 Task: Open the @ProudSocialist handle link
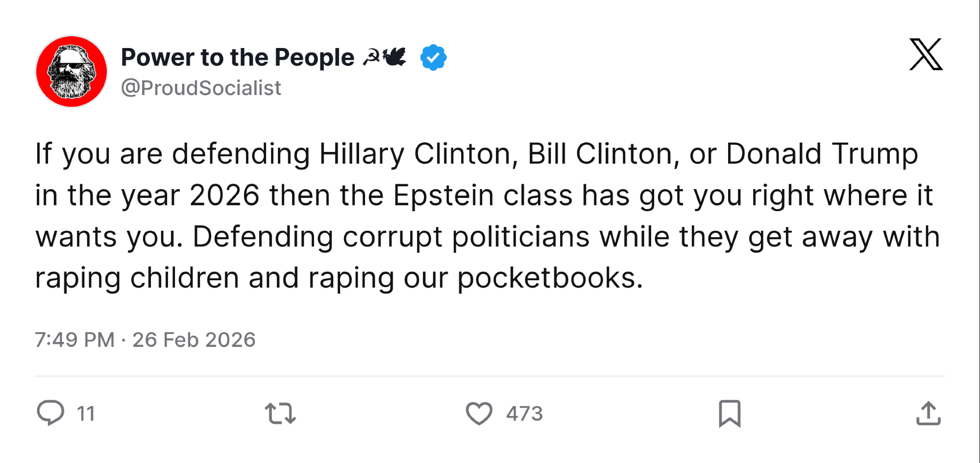201,88
